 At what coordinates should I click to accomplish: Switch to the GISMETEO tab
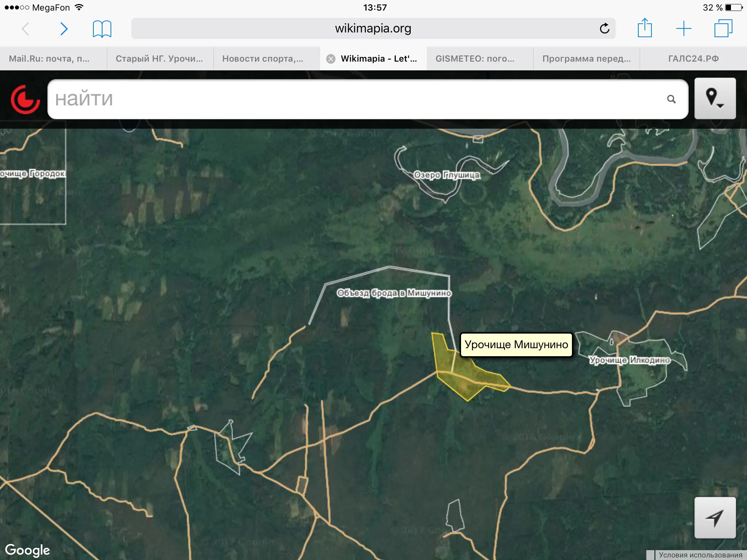475,59
